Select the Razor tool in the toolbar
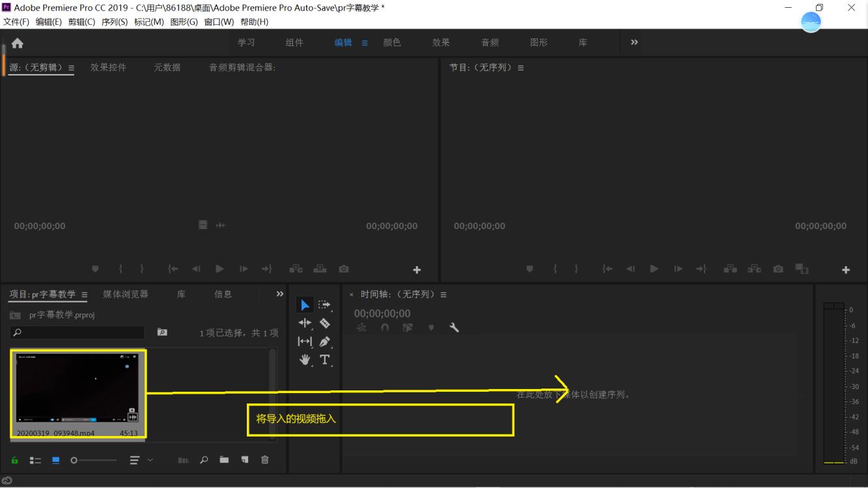The width and height of the screenshot is (868, 488). point(326,323)
